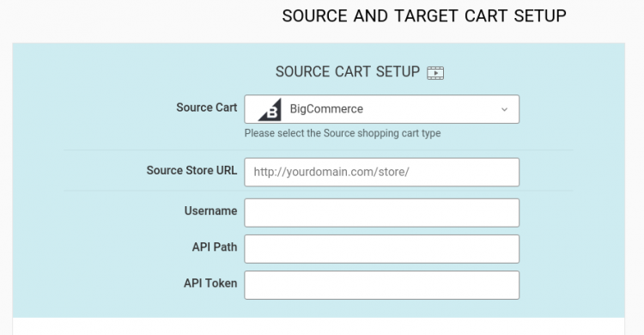
Task: Click the Source Cart field label
Action: (207, 107)
